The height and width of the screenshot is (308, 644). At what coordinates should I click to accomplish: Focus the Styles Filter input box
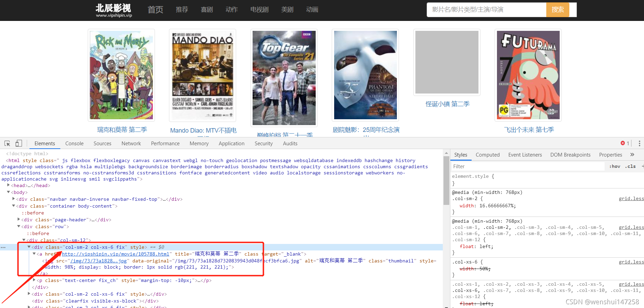528,167
